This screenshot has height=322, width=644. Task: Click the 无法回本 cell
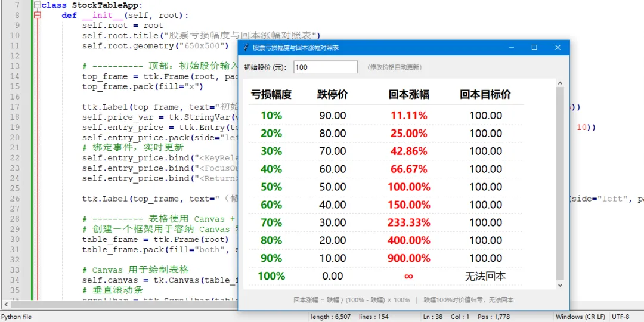[x=485, y=276]
